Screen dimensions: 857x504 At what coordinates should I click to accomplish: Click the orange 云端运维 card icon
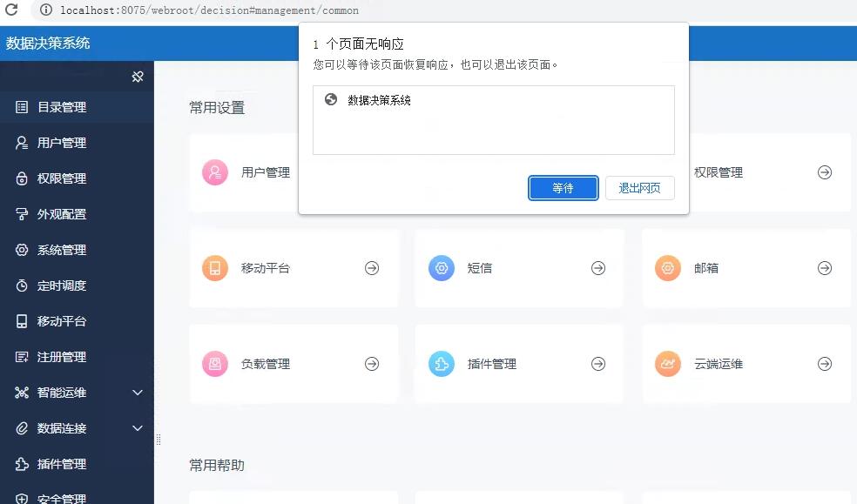click(x=668, y=364)
